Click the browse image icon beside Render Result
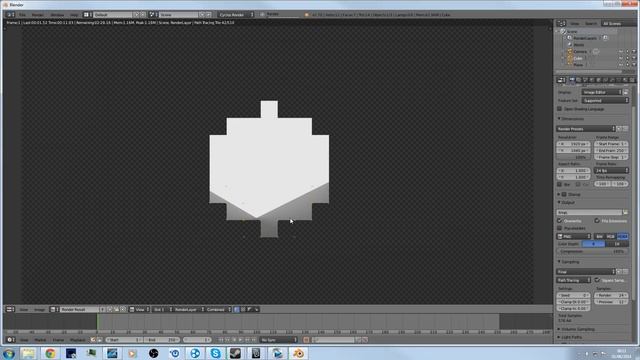Image resolution: width=640 pixels, height=360 pixels. pyautogui.click(x=53, y=309)
